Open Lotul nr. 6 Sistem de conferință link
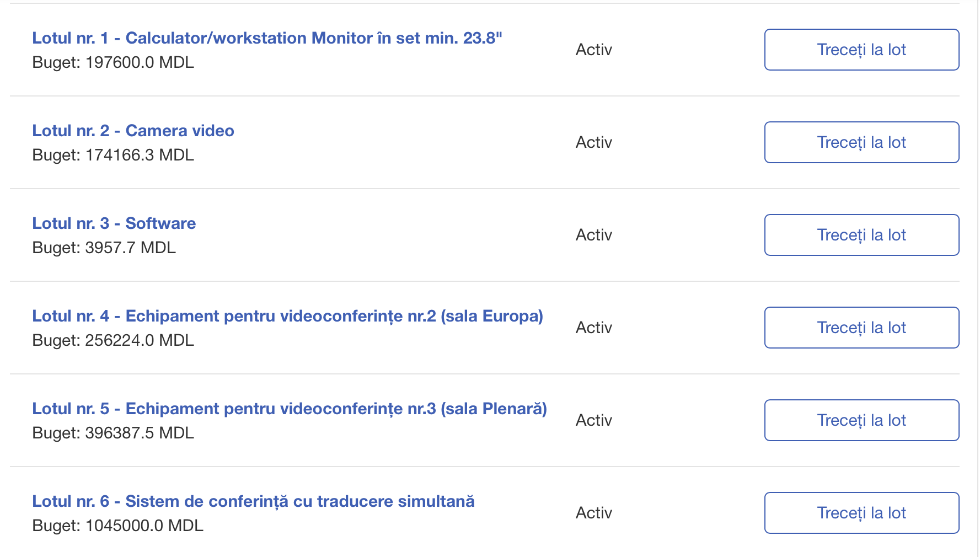Image resolution: width=980 pixels, height=557 pixels. 253,501
